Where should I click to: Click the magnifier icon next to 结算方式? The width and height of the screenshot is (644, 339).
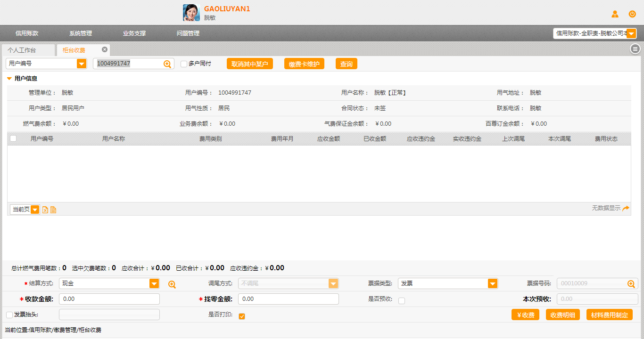172,284
